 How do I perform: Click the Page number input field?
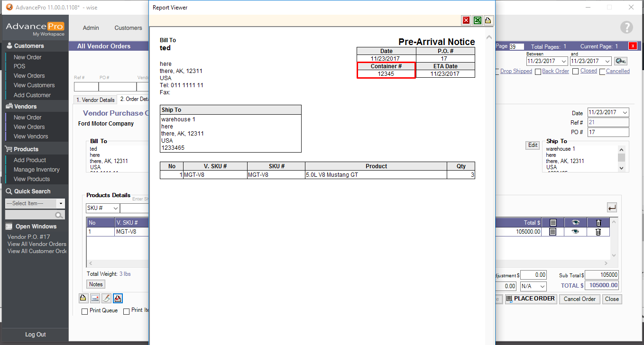[x=516, y=46]
